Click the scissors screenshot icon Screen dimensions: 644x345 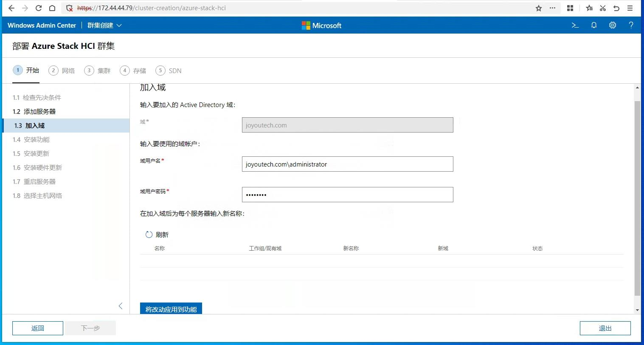[x=603, y=8]
